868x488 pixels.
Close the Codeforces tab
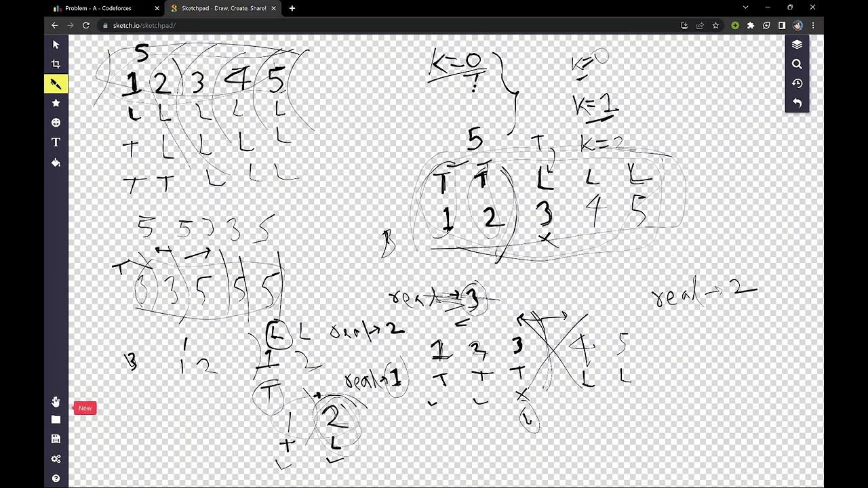point(157,8)
